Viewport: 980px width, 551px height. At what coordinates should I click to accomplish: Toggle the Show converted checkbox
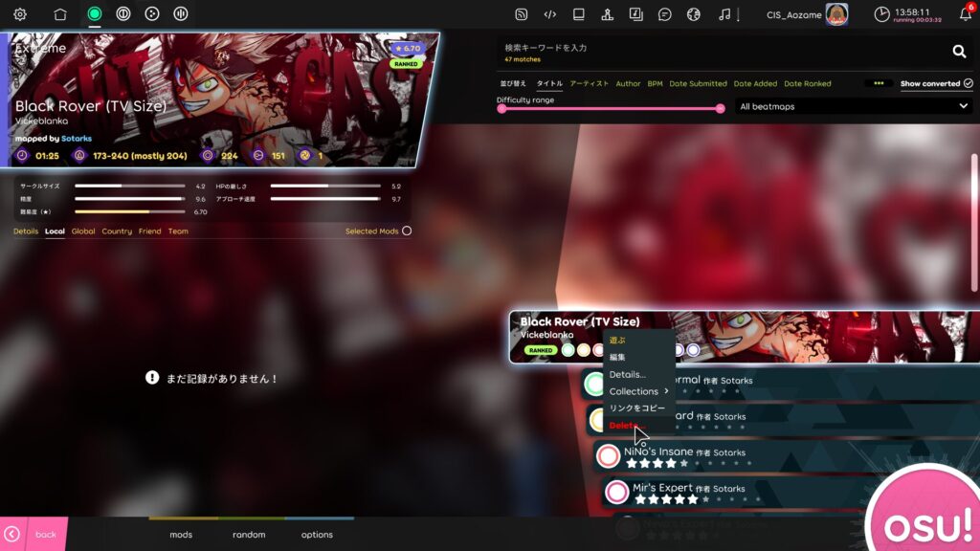click(969, 83)
